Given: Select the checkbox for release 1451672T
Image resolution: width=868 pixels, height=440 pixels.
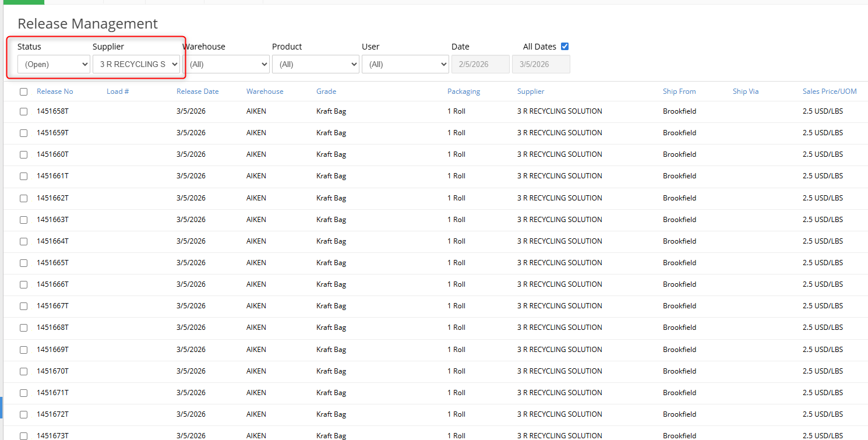Looking at the screenshot, I should click(x=23, y=414).
